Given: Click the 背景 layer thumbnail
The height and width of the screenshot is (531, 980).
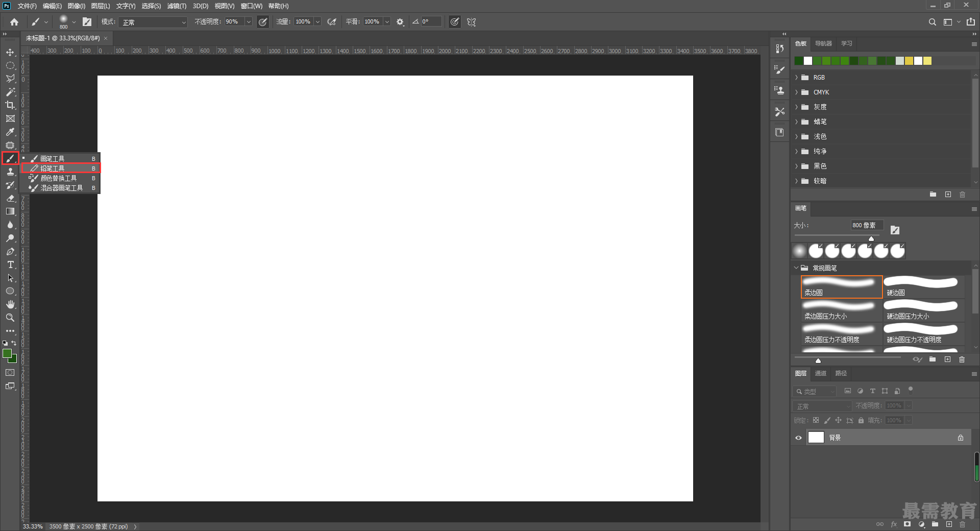Looking at the screenshot, I should pyautogui.click(x=816, y=438).
